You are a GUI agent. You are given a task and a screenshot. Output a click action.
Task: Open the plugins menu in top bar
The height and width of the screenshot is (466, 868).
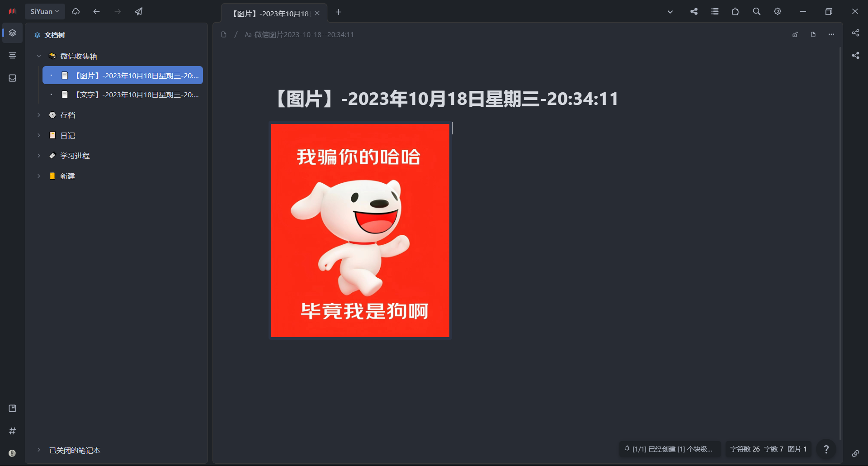point(736,11)
